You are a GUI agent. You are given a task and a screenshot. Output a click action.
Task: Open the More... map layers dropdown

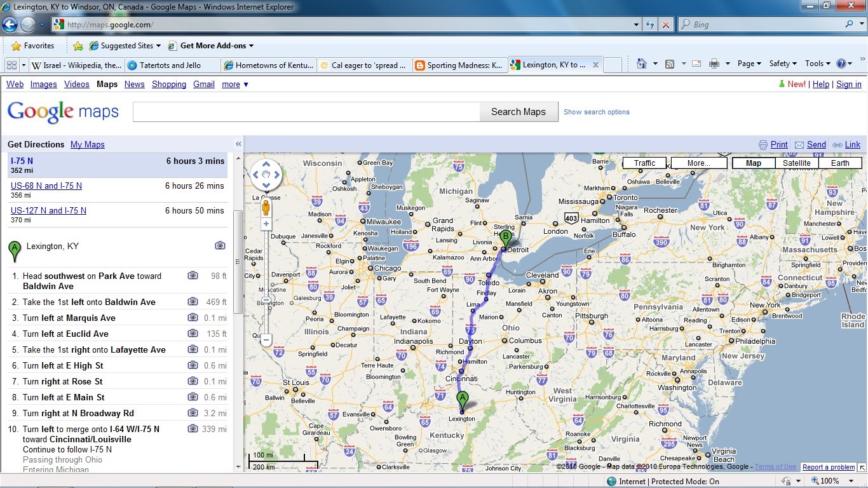[699, 163]
